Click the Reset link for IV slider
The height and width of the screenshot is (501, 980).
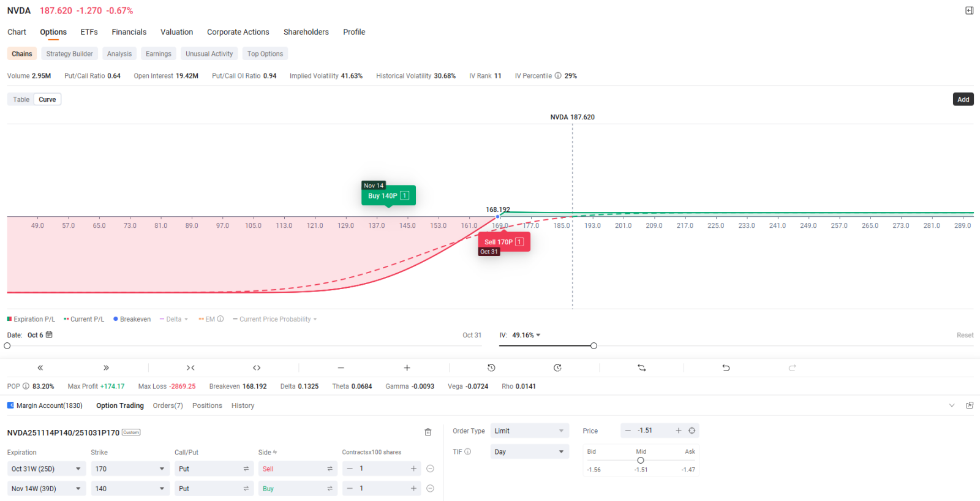[x=965, y=336]
